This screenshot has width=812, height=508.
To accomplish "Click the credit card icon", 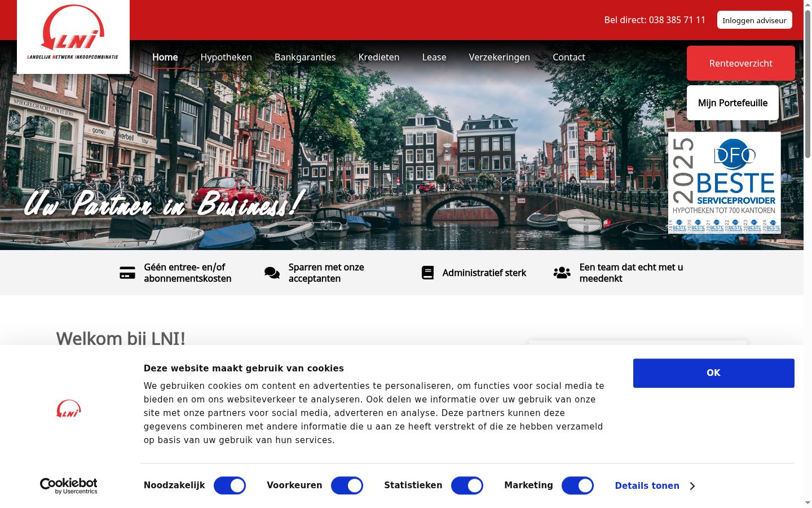I will pos(127,273).
